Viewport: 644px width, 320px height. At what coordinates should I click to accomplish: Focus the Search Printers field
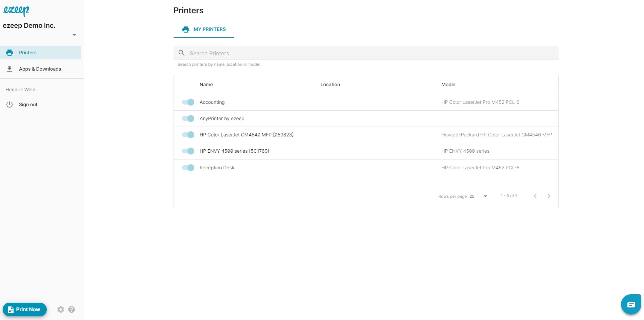[x=366, y=53]
